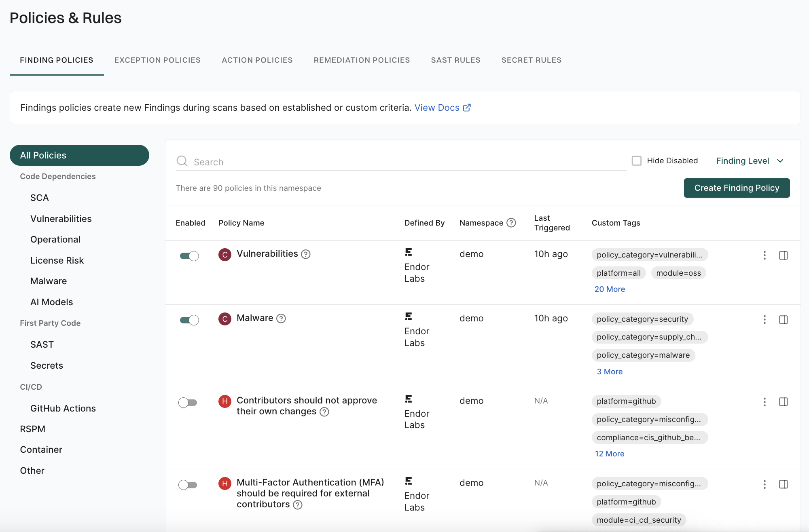Check the Hide Disabled checkbox
This screenshot has height=532, width=809.
(637, 161)
